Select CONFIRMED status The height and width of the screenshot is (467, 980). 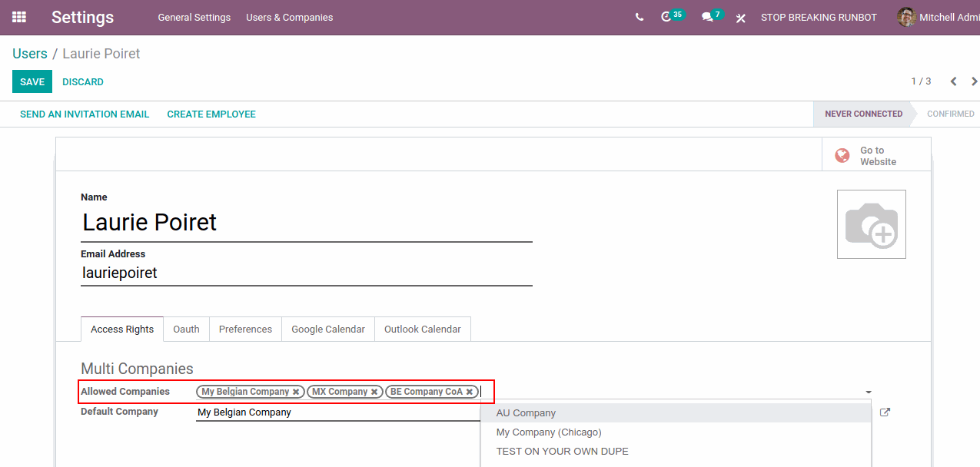[x=950, y=114]
